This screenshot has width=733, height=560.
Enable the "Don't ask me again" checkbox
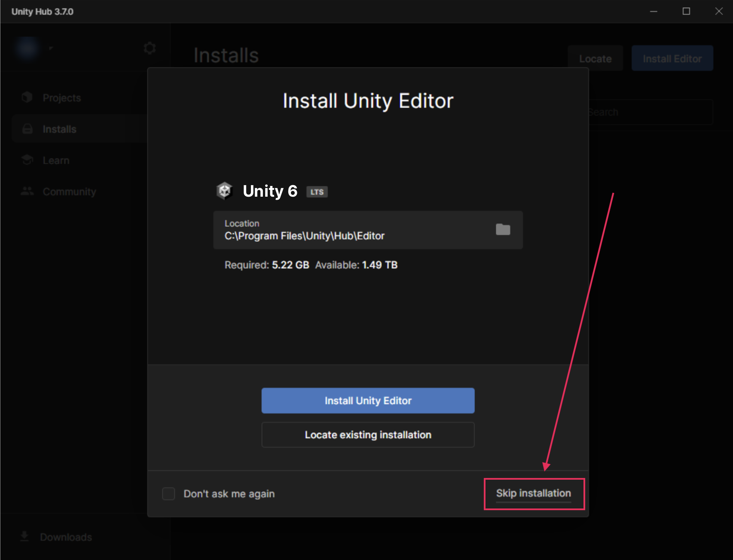click(x=168, y=493)
